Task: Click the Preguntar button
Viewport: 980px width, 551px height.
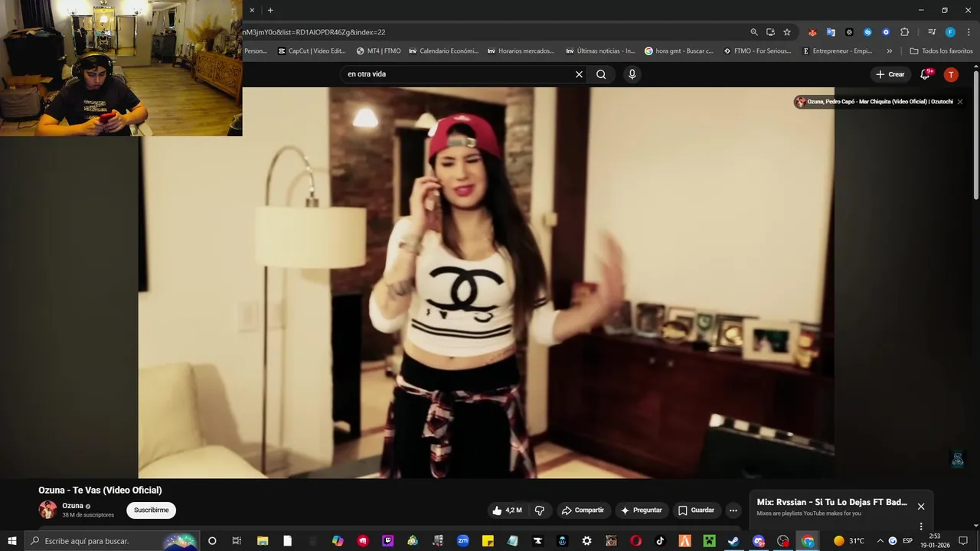Action: pos(641,510)
